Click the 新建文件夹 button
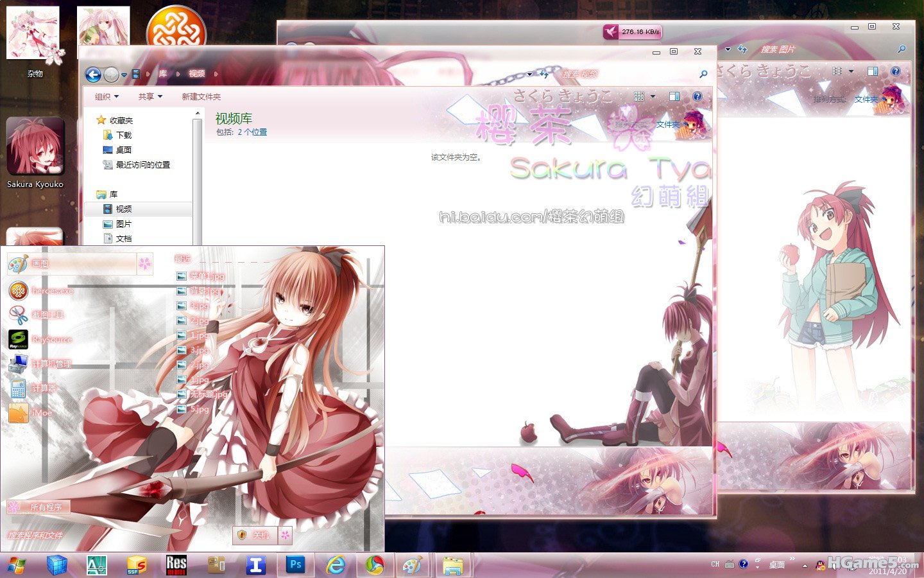924x578 pixels. pos(201,97)
